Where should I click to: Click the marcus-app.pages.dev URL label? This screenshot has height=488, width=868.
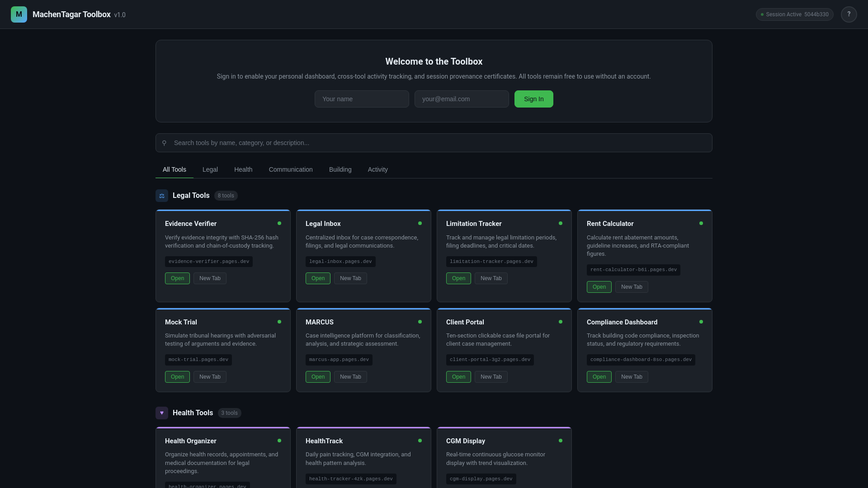[x=339, y=360]
